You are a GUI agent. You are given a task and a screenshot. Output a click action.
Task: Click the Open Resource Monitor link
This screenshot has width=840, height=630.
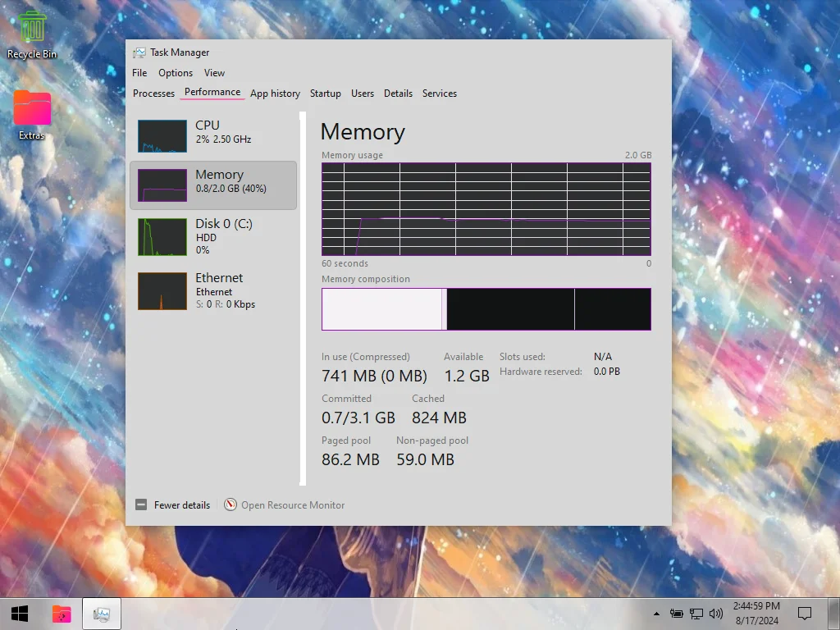(293, 505)
